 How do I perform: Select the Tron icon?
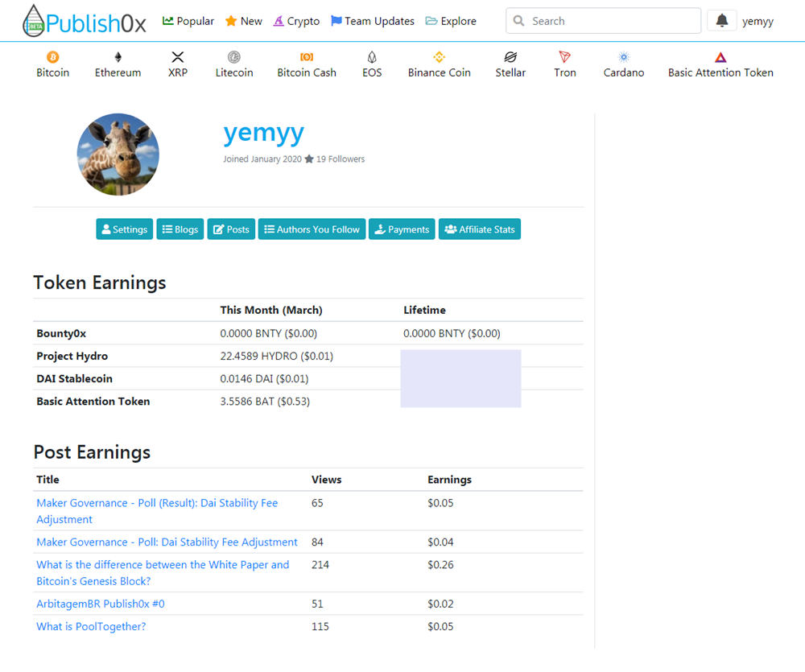pos(565,56)
